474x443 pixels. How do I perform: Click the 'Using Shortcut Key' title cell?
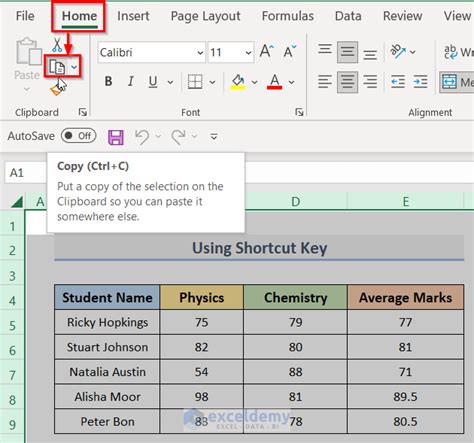coord(259,248)
